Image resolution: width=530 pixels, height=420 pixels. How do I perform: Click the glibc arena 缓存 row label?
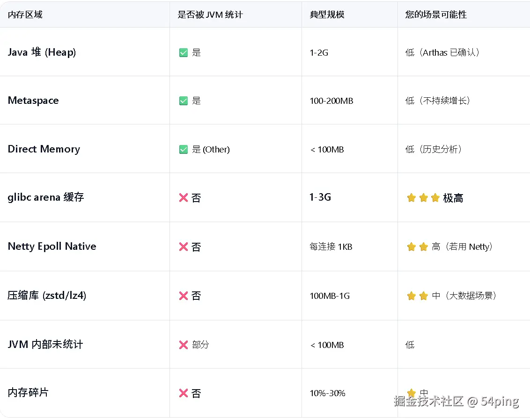coord(46,197)
